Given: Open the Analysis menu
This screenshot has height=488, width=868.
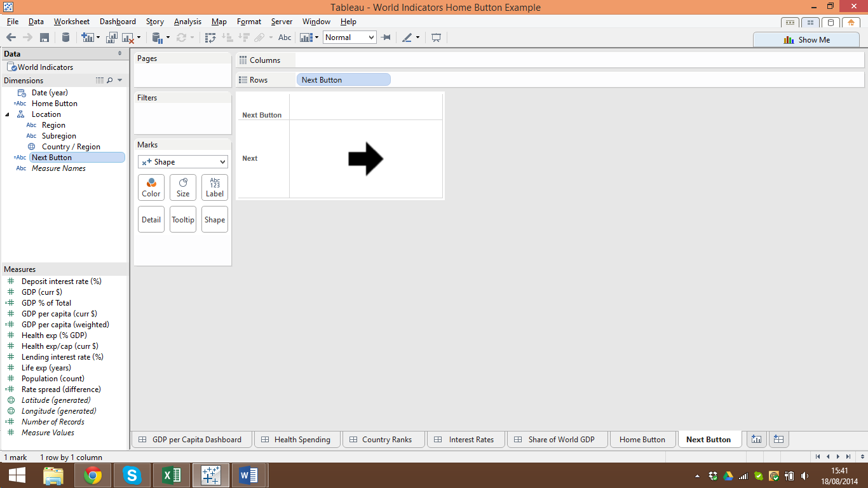Looking at the screenshot, I should tap(187, 22).
